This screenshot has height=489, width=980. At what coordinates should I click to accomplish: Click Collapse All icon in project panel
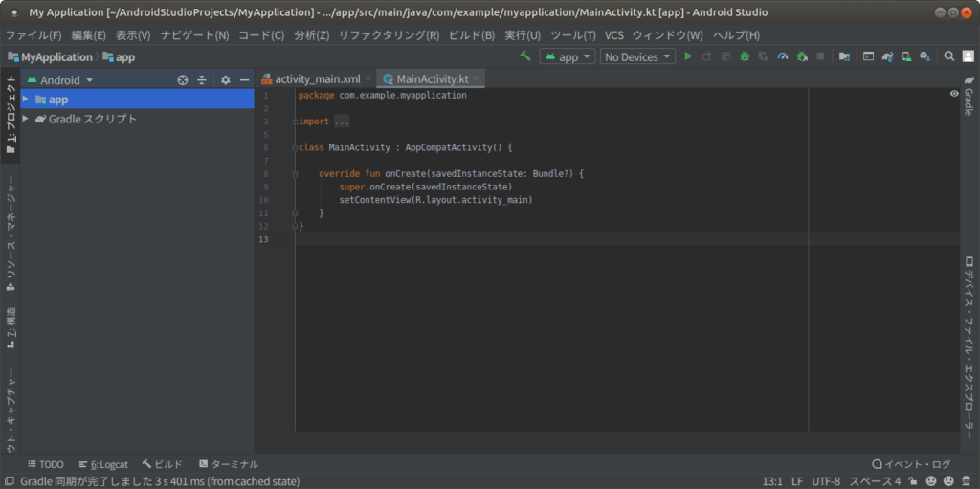click(202, 80)
